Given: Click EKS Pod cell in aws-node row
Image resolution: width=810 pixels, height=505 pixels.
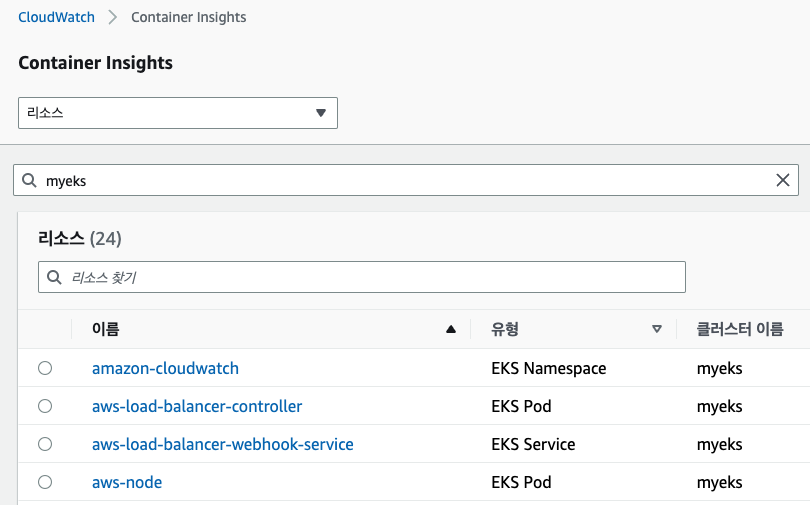Looking at the screenshot, I should (521, 482).
